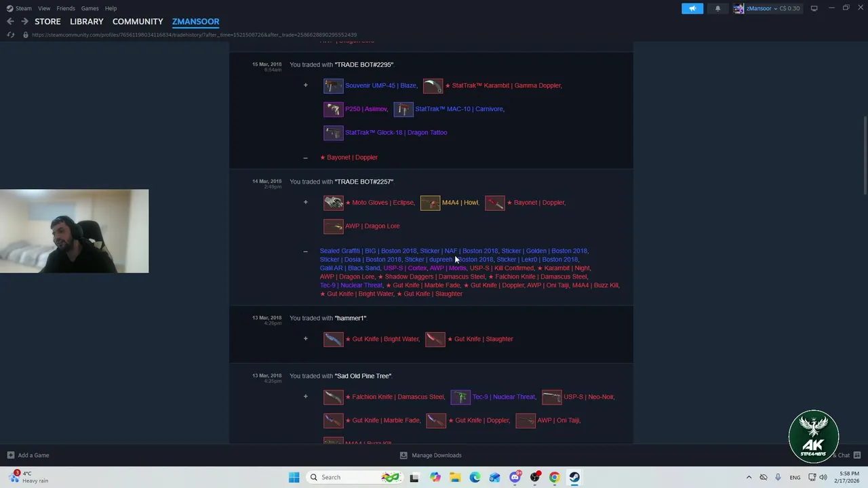Show hidden system tray icons chevron
868x488 pixels.
749,477
